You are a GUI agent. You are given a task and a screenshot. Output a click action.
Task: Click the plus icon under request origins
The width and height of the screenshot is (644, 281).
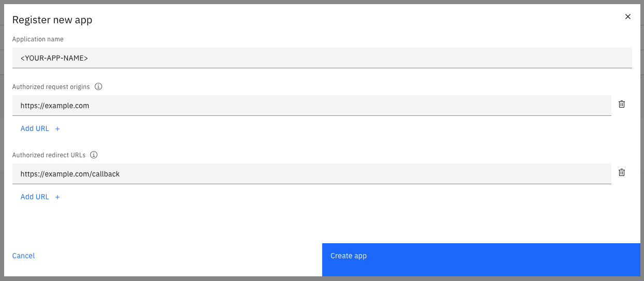tap(58, 129)
